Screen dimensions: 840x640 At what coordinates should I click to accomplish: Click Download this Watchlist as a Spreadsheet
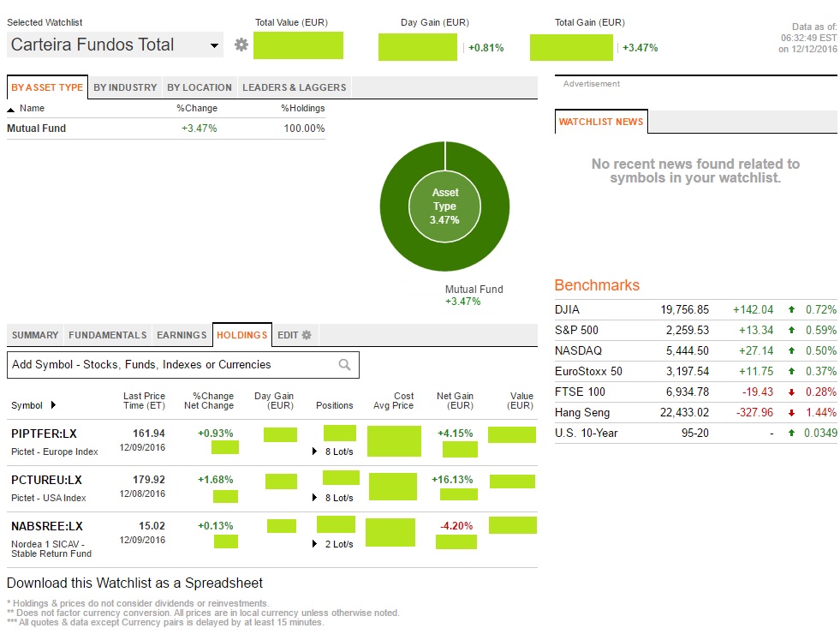[x=134, y=583]
